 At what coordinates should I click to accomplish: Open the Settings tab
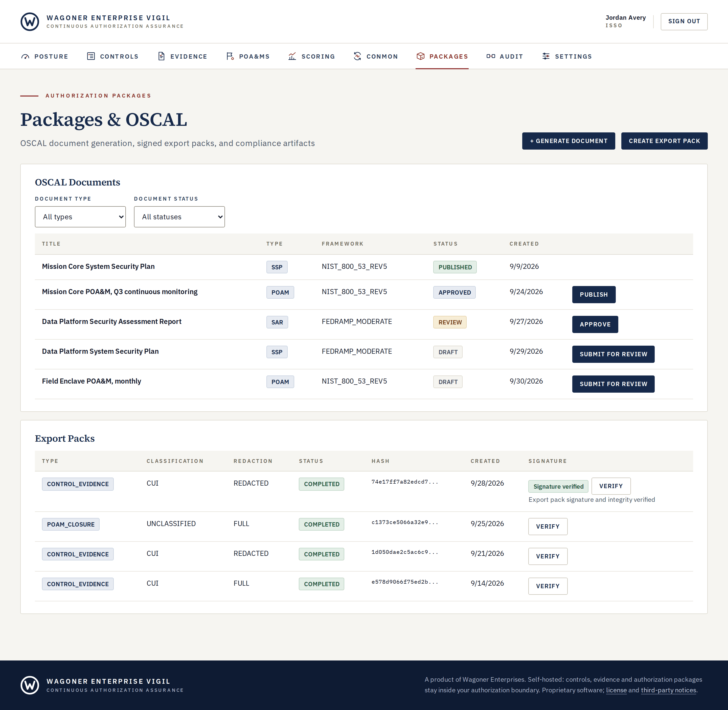[567, 56]
